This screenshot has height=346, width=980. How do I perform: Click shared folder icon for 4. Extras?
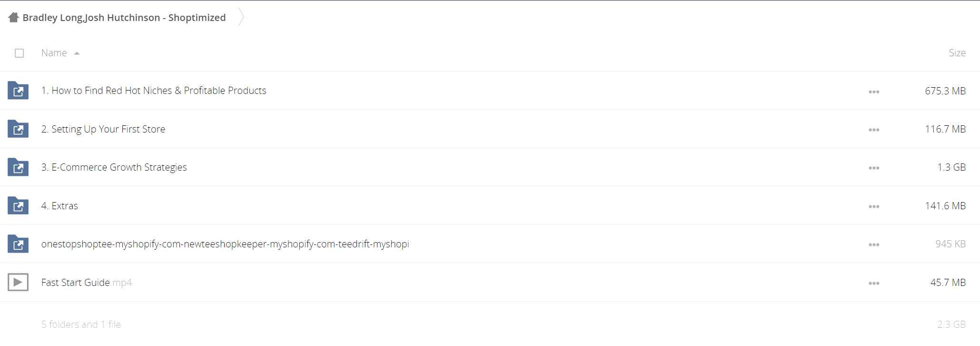click(18, 205)
